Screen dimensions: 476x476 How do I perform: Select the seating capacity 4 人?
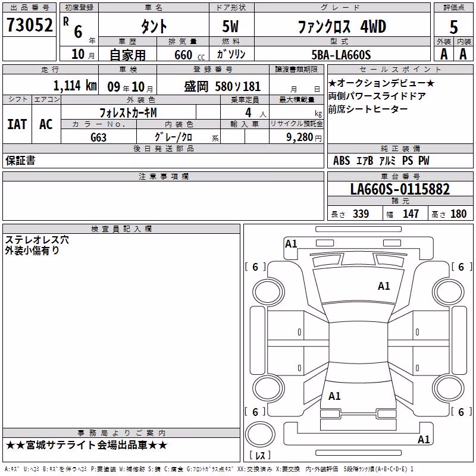pyautogui.click(x=256, y=113)
